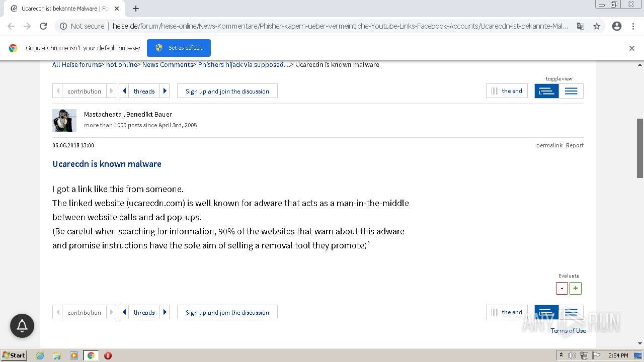The image size is (644, 362).
Task: Click Set as default button
Action: [179, 48]
